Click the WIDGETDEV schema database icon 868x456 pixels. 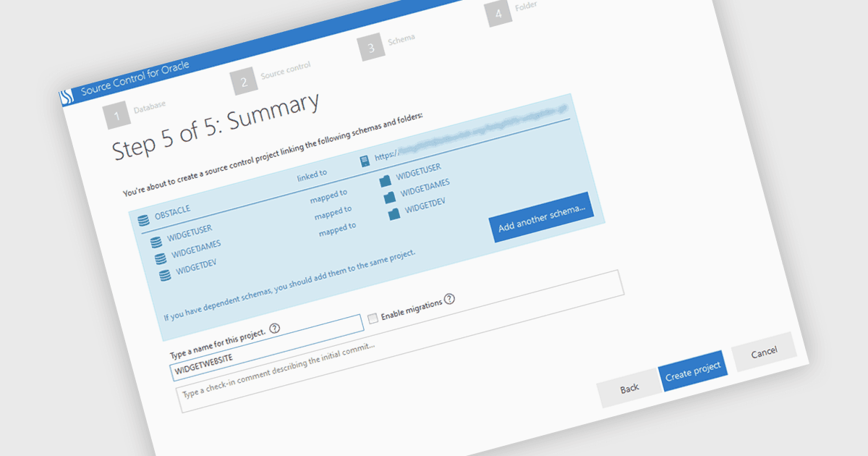165,275
